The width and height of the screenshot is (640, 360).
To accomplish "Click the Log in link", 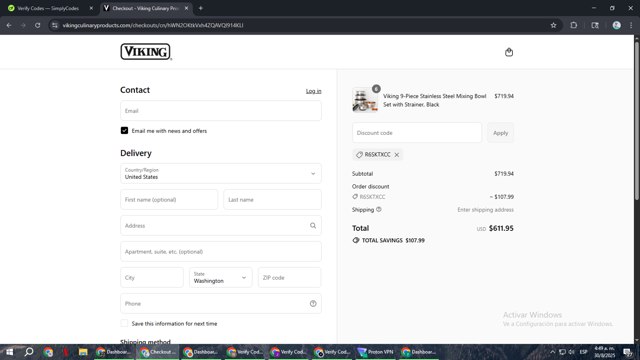I will (313, 91).
